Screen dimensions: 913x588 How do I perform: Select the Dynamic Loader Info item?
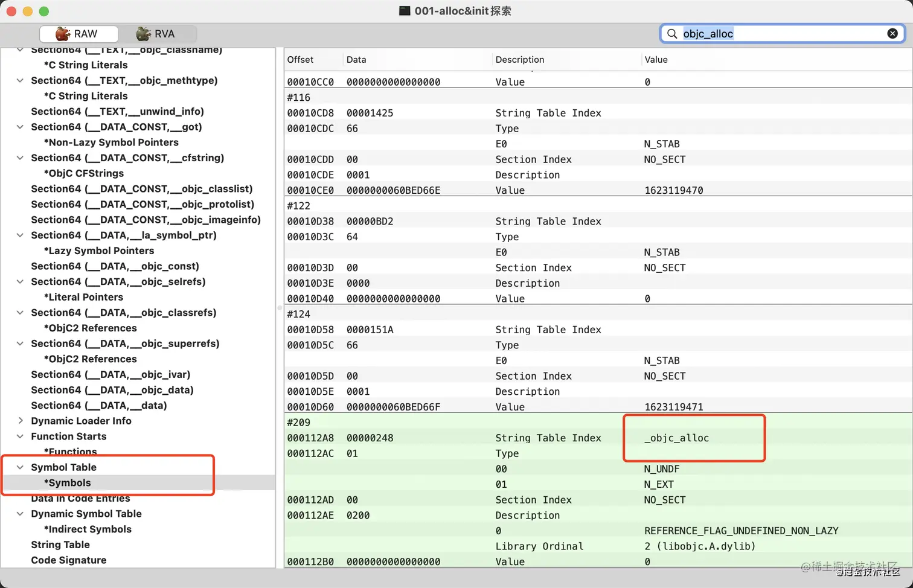tap(81, 421)
